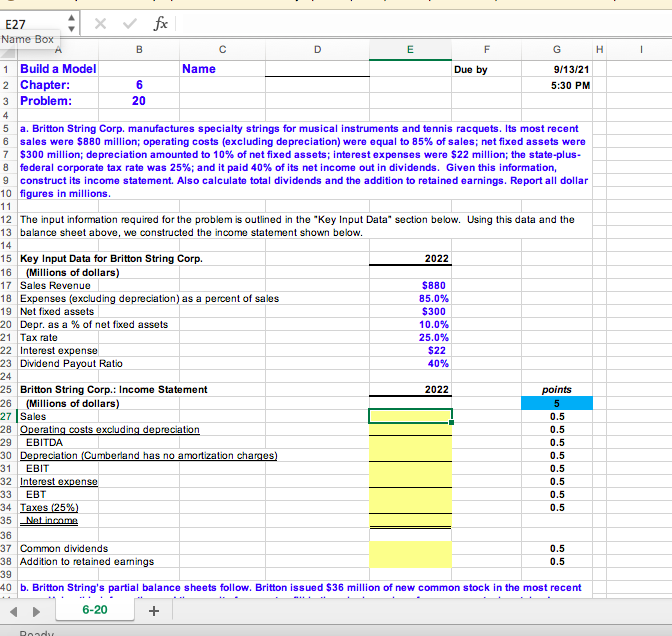Add a new sheet with plus button
Image resolution: width=672 pixels, height=636 pixels.
coord(154,611)
